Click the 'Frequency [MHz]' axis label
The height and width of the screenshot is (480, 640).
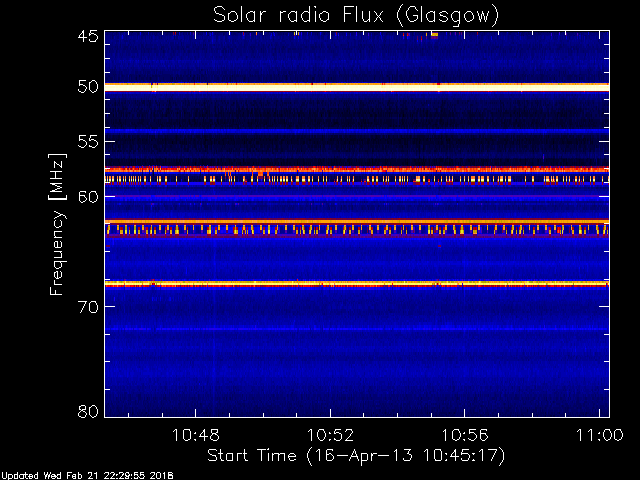click(57, 224)
